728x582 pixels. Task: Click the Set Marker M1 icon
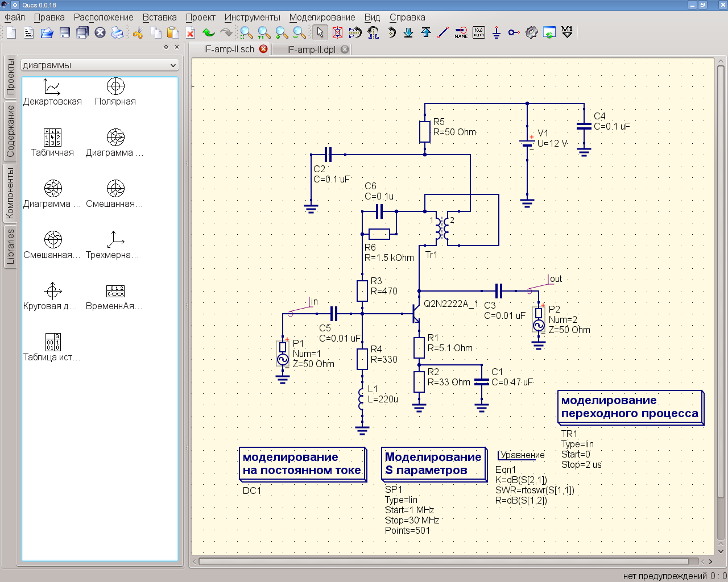[567, 32]
